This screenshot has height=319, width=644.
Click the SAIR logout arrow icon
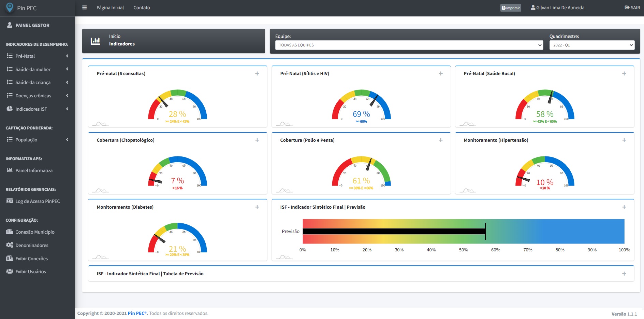(x=627, y=8)
